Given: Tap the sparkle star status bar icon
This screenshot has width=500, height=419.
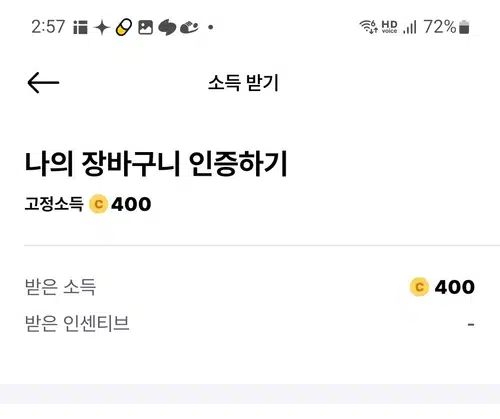Looking at the screenshot, I should point(102,27).
